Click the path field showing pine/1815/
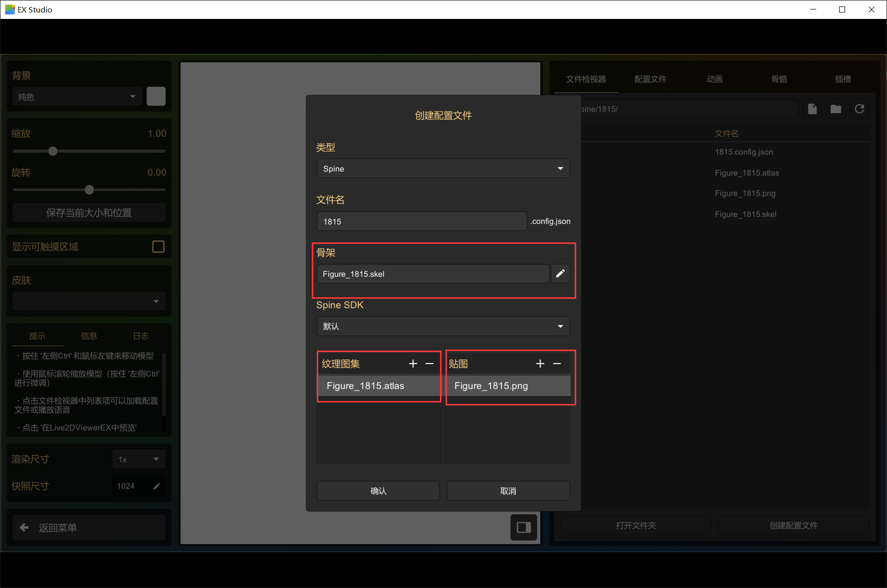 (689, 109)
